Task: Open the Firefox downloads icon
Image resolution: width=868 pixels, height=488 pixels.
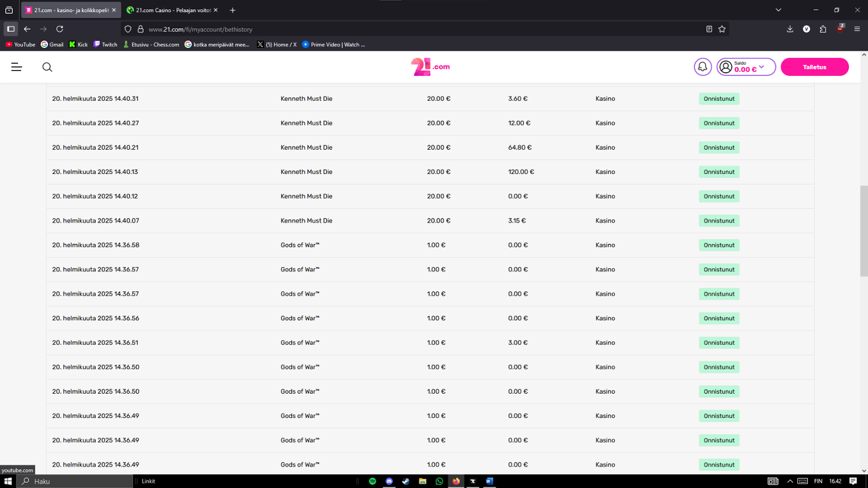Action: [x=790, y=29]
